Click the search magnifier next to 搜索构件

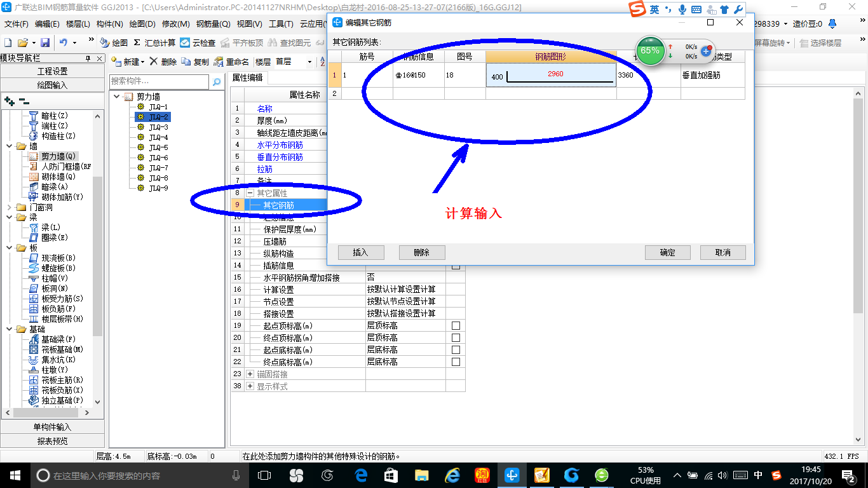tap(217, 81)
